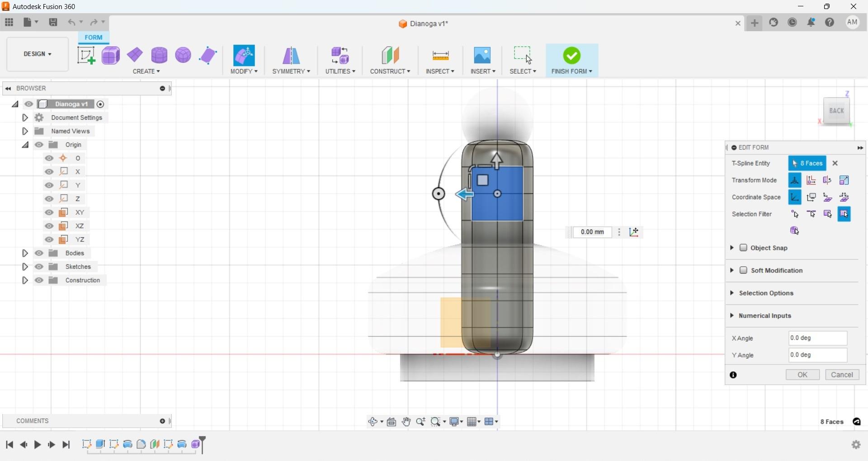Expand the Numerical Inputs section
Viewport: 868px width, 461px height.
click(x=732, y=315)
